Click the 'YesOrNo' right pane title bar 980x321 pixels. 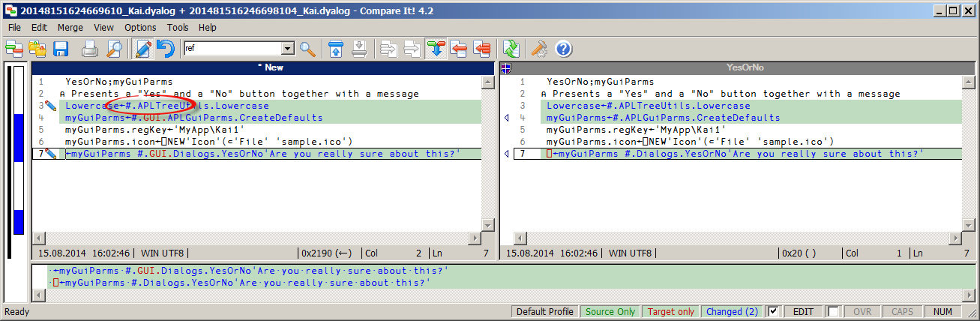737,67
